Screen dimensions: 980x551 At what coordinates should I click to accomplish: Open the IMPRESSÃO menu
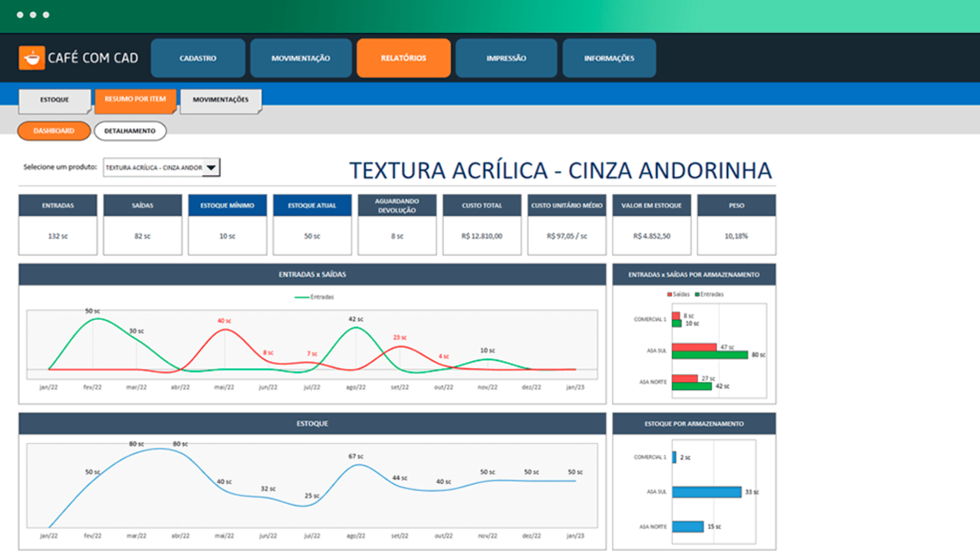[x=506, y=58]
